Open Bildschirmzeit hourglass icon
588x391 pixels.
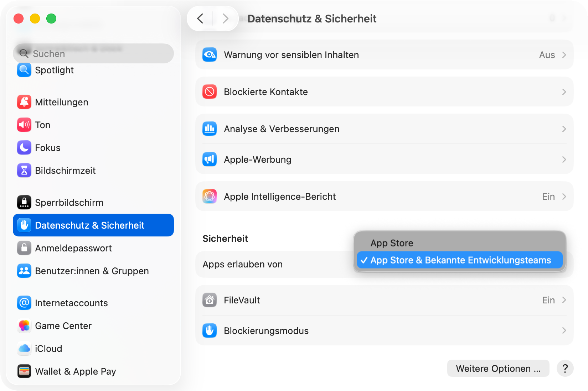[x=24, y=171]
